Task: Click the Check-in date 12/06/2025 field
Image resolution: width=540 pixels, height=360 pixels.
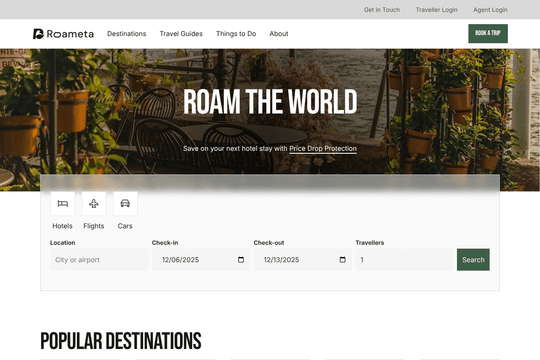Action: [201, 260]
